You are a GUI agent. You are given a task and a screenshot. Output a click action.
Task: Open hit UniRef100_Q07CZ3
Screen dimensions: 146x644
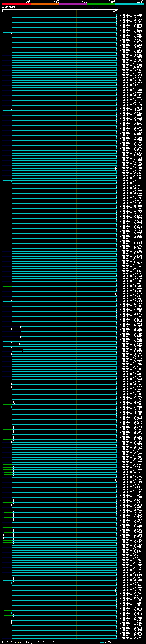point(131,17)
